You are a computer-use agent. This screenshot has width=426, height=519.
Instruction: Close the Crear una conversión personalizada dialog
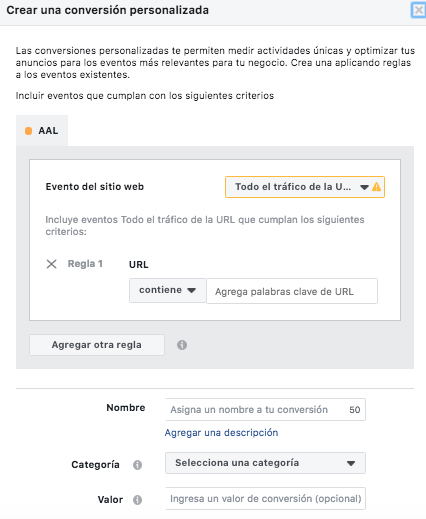(418, 10)
